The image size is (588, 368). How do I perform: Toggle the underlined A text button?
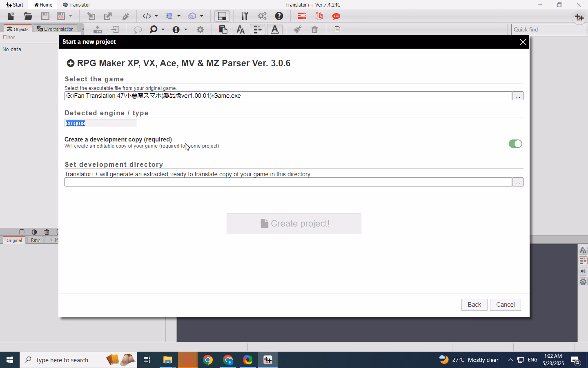(x=275, y=29)
